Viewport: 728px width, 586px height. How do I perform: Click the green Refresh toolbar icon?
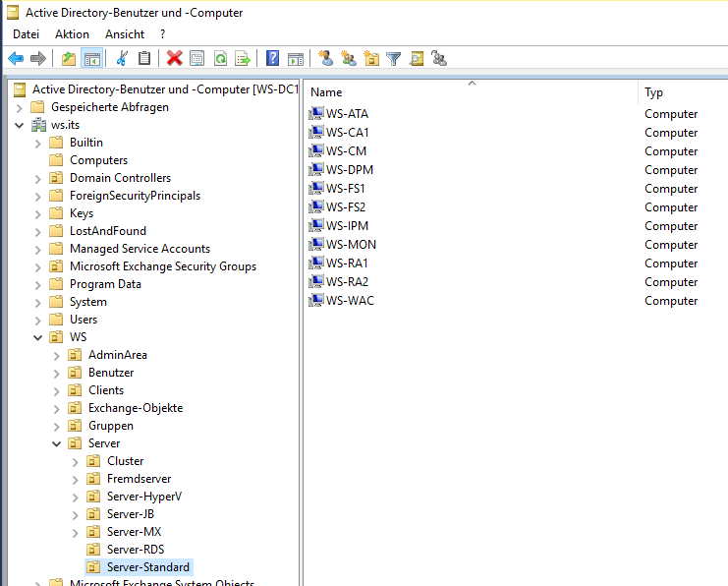[x=220, y=59]
